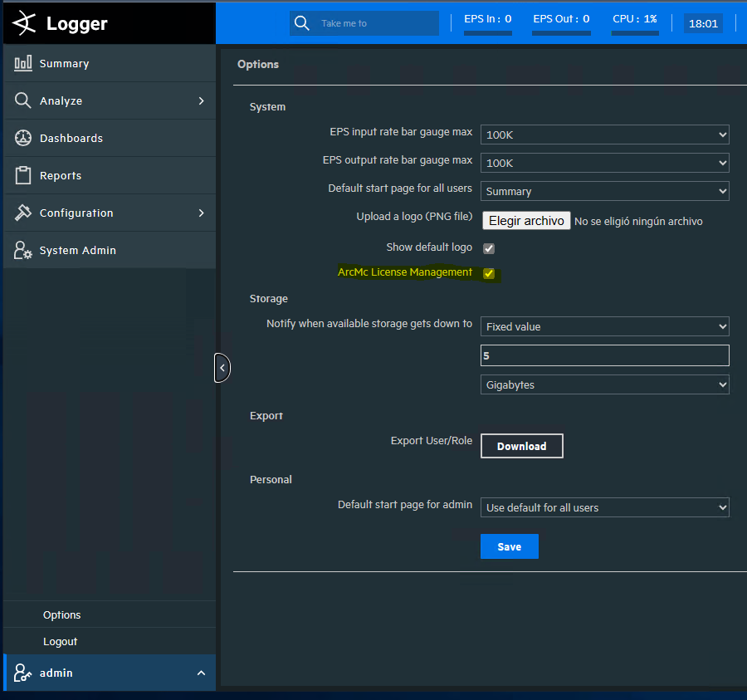Toggle the highlighted ArcMc checkbox off

point(488,273)
